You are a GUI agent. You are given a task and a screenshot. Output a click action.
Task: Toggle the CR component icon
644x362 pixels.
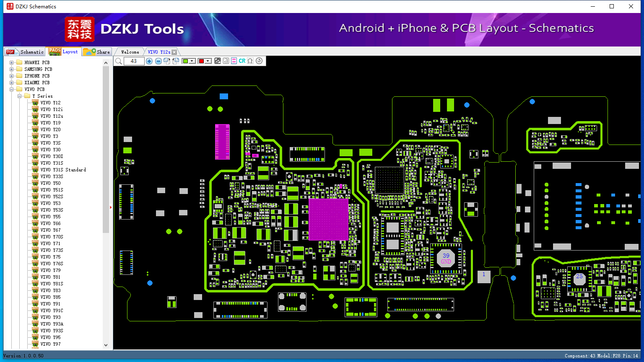[242, 61]
